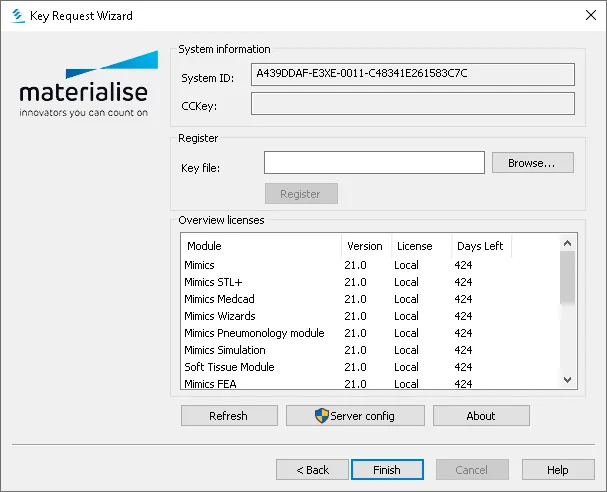Go to previous step with Back button
607x492 pixels.
point(312,470)
